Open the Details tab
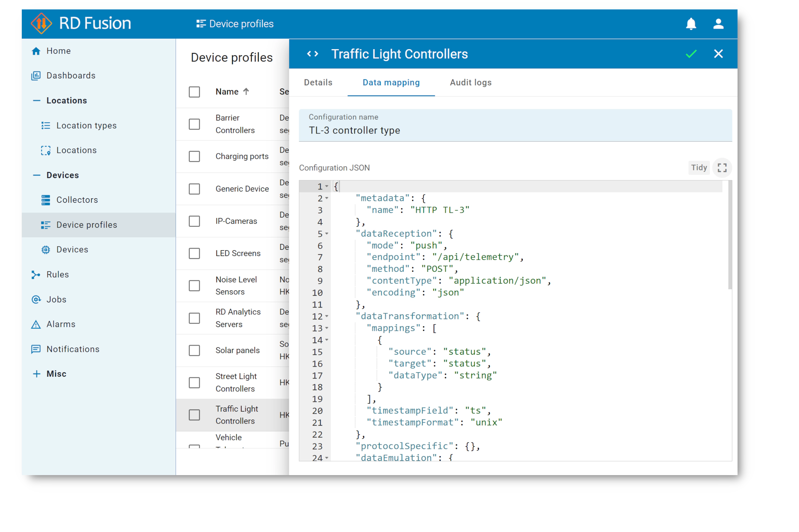799x532 pixels. pos(318,83)
